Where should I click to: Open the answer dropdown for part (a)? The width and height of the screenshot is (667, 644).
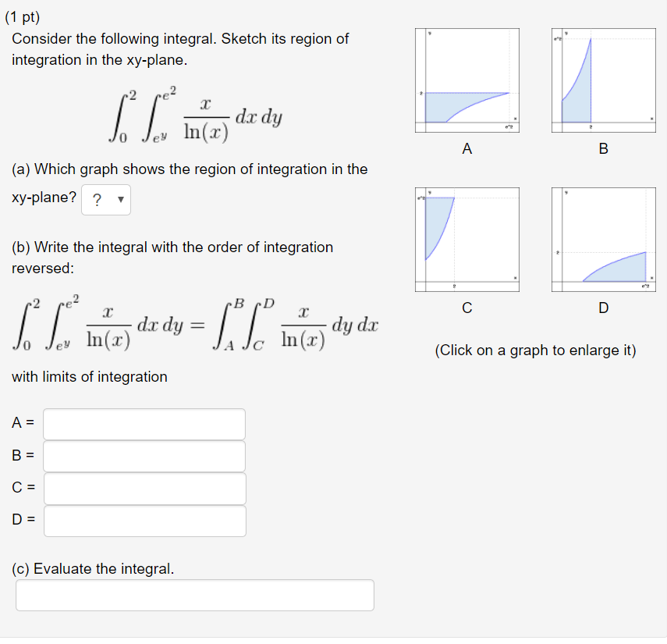(105, 200)
